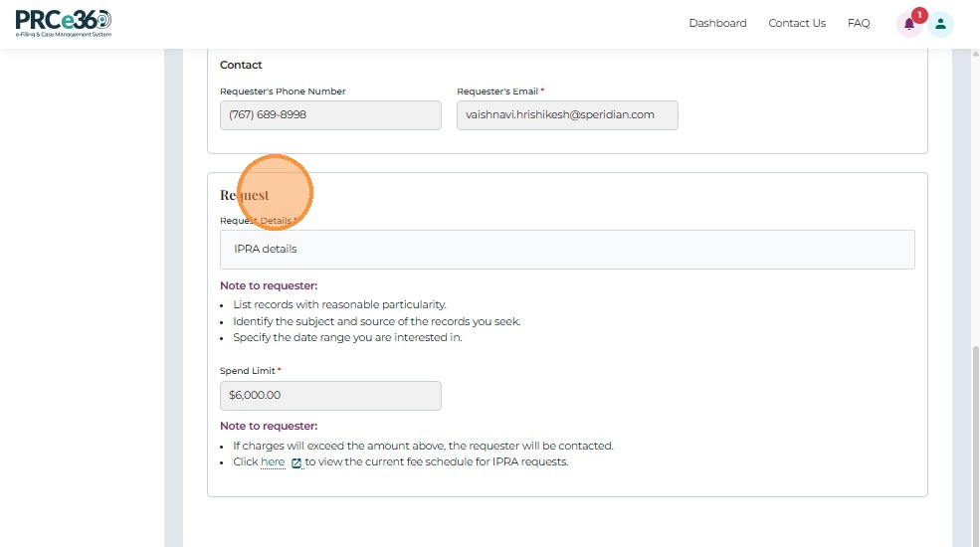980x547 pixels.
Task: Click the Requester's Email label
Action: point(497,91)
